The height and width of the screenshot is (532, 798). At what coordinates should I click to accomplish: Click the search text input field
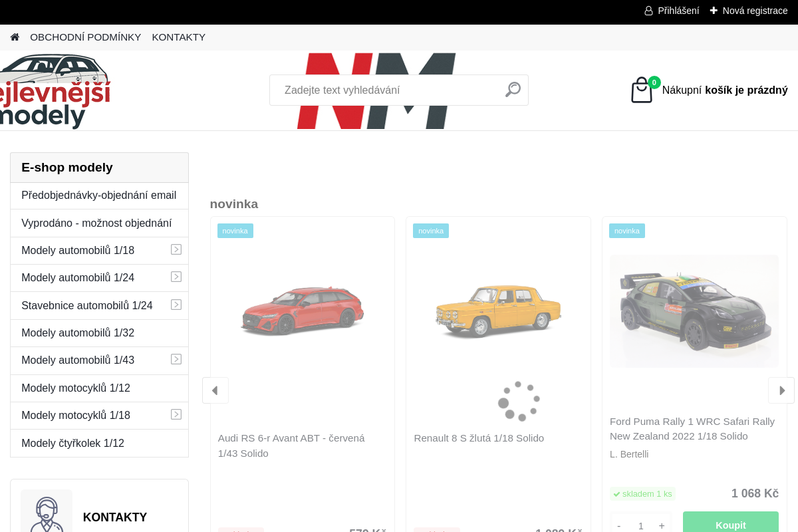point(388,90)
